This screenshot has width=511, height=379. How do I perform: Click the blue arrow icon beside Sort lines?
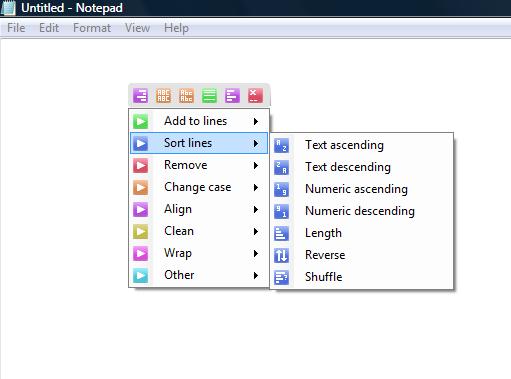coord(140,143)
